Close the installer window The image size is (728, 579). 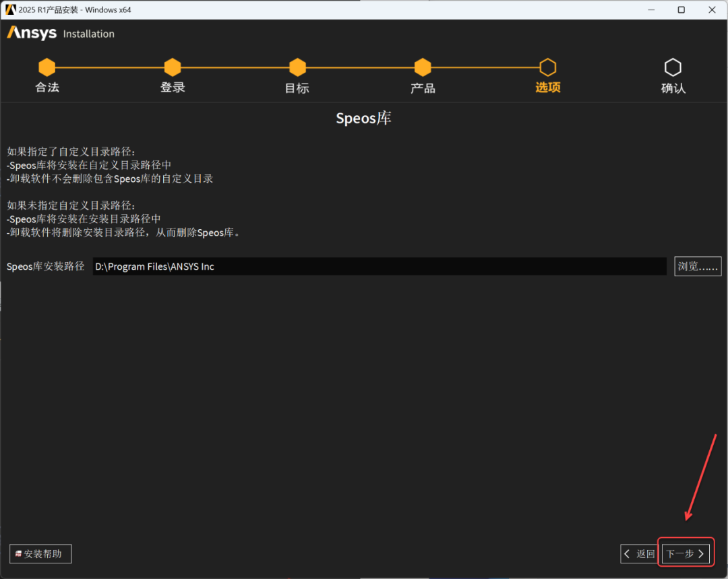coord(712,9)
